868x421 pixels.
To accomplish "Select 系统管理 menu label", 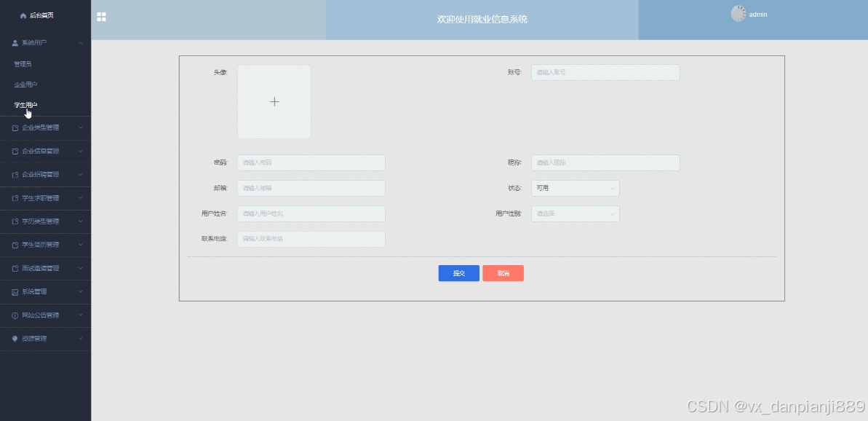I will pyautogui.click(x=34, y=292).
